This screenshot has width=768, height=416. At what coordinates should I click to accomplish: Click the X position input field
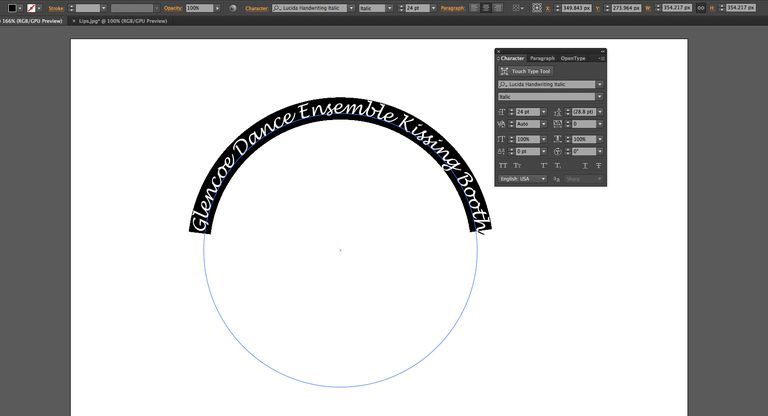click(579, 8)
